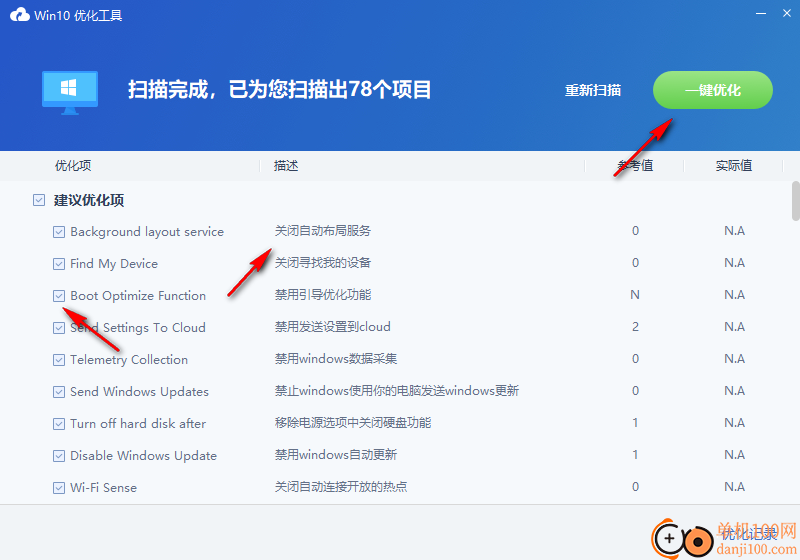Screen dimensions: 800x560
Task: Select the text 'Find My Device'
Action: pos(114,264)
